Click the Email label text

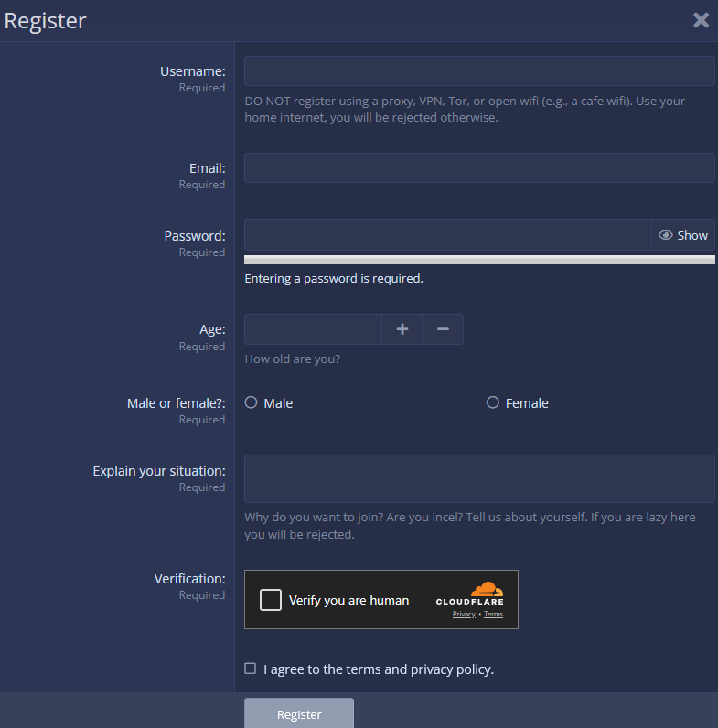point(207,168)
